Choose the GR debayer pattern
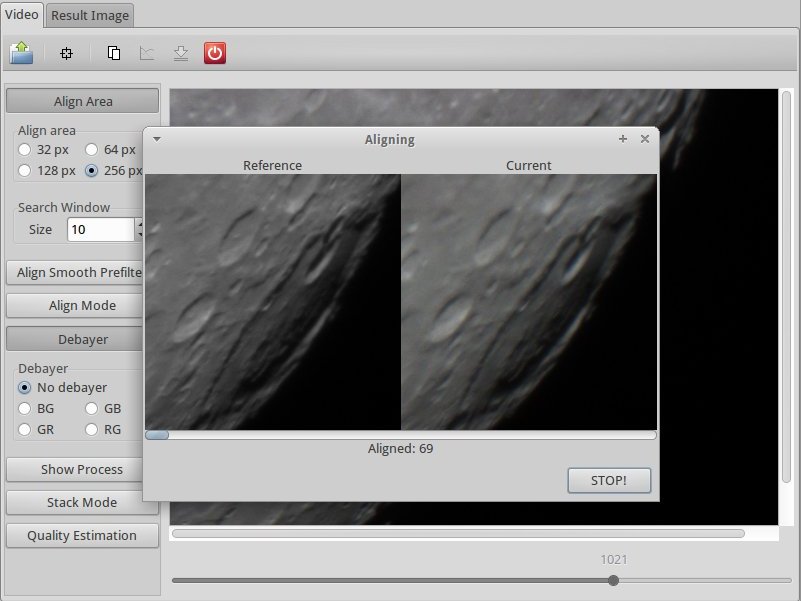The width and height of the screenshot is (801, 601). click(36, 429)
